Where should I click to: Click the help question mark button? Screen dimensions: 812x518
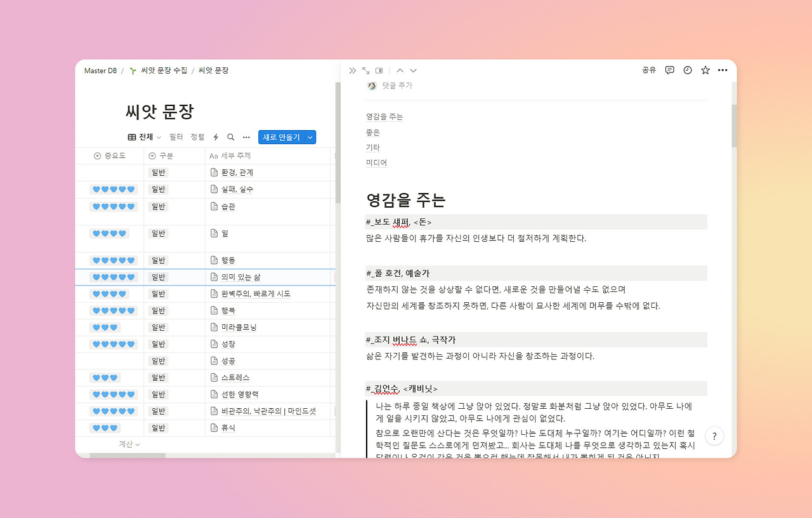(x=714, y=436)
